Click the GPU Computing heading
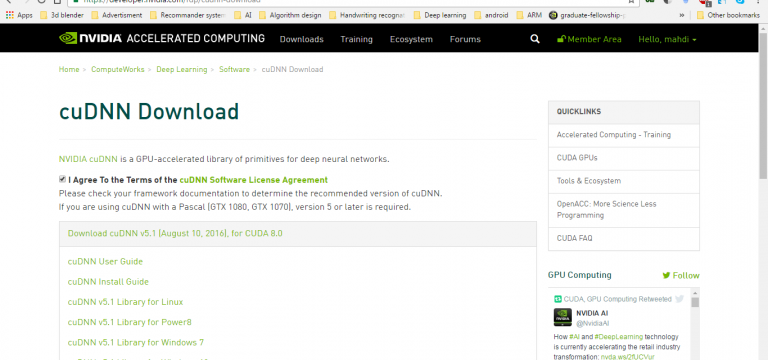This screenshot has height=360, width=768. (579, 275)
